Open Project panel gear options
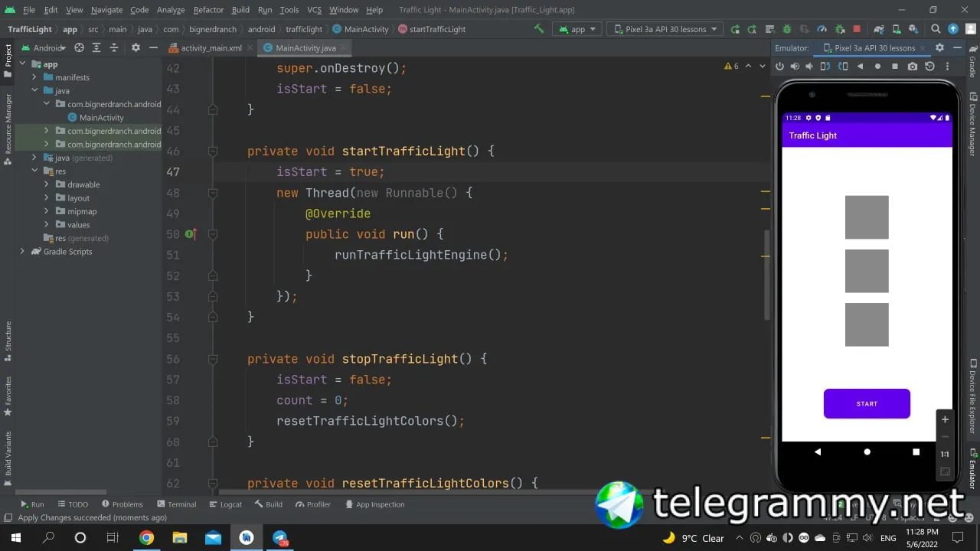The height and width of the screenshot is (551, 980). 136,47
